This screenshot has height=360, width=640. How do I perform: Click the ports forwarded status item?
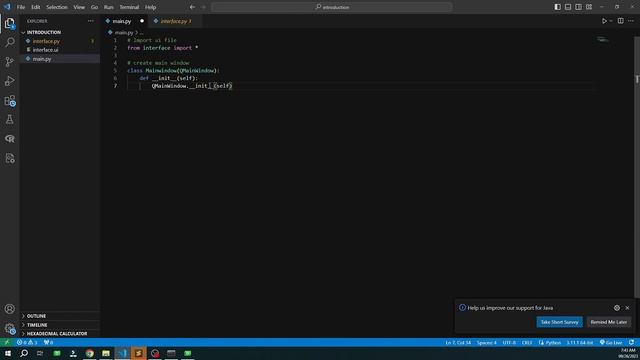(x=48, y=342)
